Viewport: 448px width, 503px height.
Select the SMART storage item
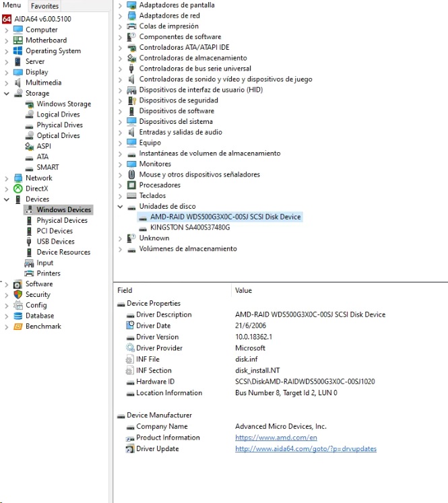point(48,168)
